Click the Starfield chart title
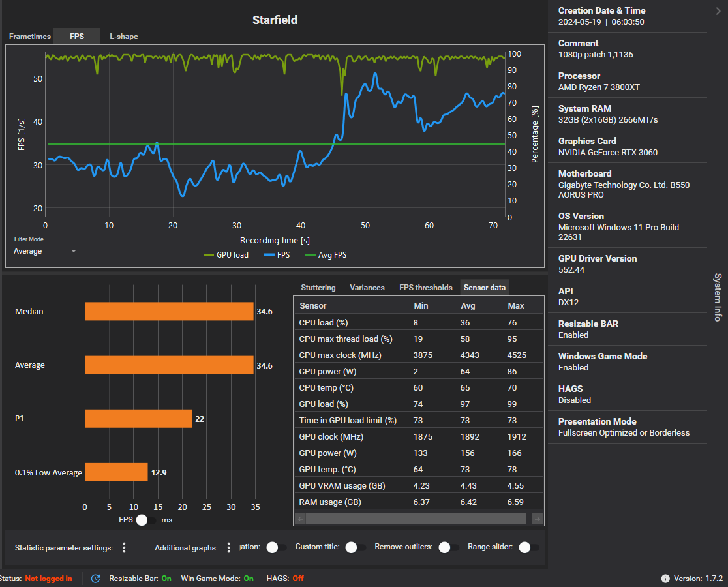This screenshot has width=728, height=587. coord(275,20)
